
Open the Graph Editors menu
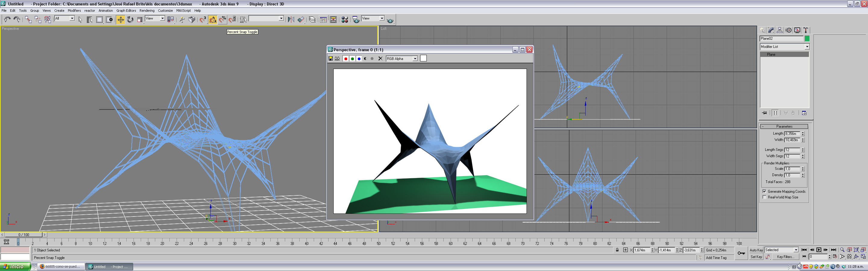point(126,11)
